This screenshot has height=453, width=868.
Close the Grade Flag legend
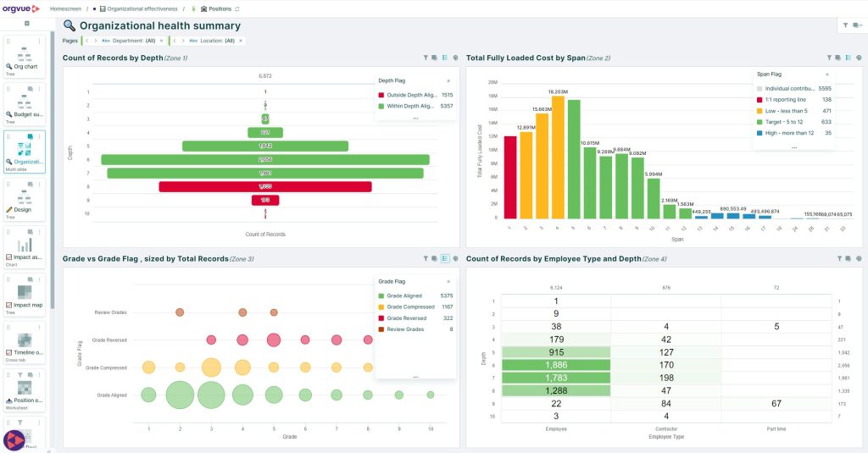[448, 281]
